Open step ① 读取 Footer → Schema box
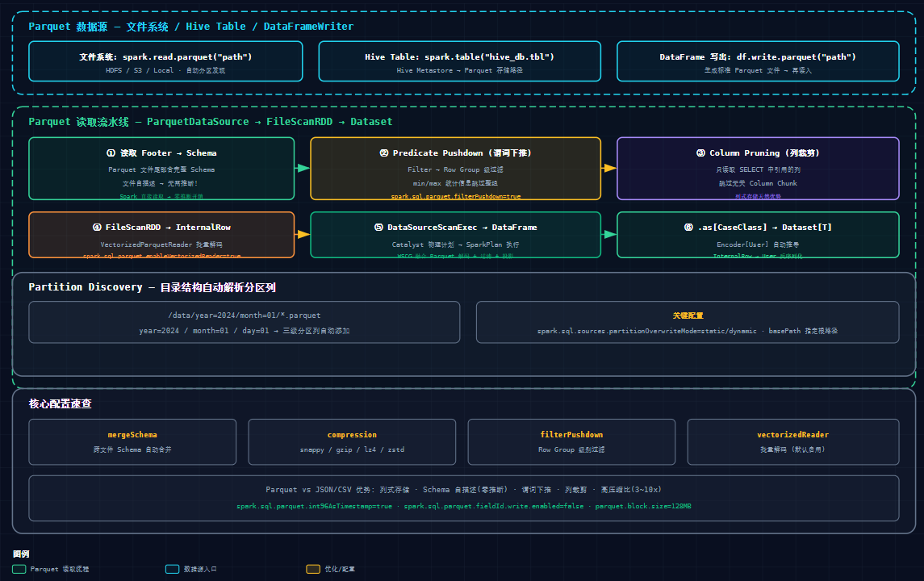The height and width of the screenshot is (581, 924). (x=161, y=169)
